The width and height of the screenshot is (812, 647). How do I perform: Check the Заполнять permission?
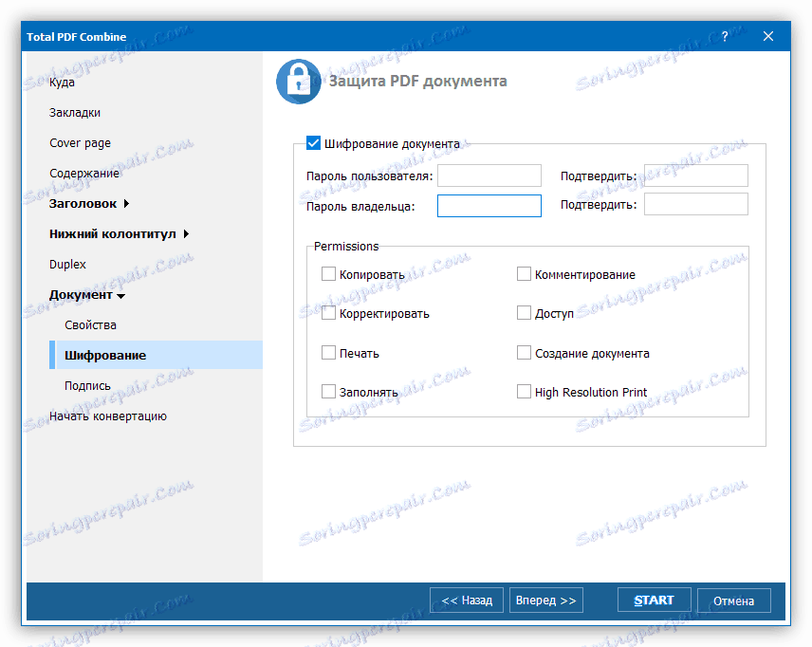(x=328, y=391)
